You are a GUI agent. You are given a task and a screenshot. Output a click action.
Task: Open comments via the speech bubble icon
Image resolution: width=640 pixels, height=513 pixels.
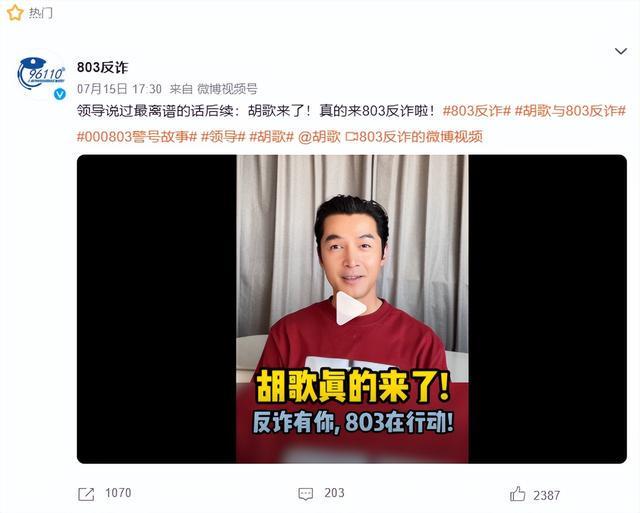305,494
